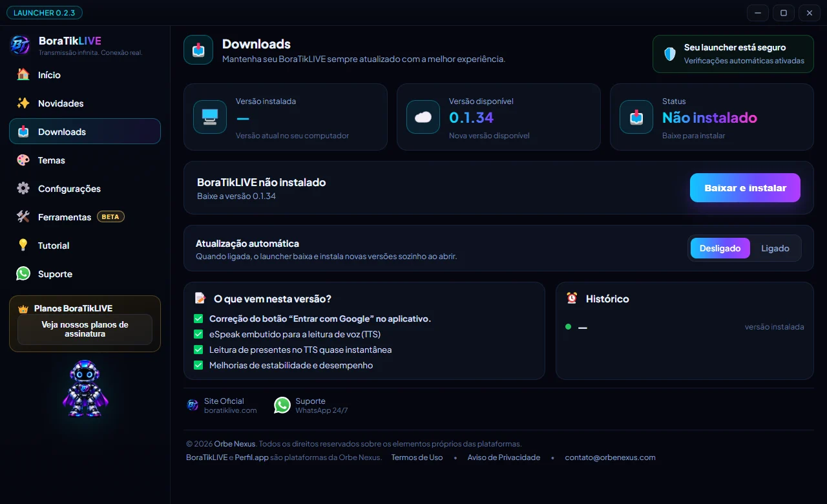Click the cloud icon in Versão disponível card

pyautogui.click(x=423, y=117)
